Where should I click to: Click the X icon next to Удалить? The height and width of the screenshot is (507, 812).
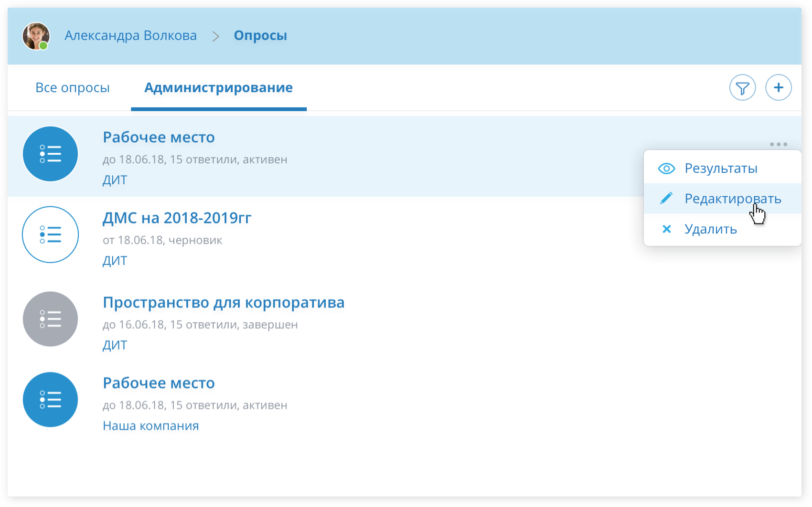667,229
